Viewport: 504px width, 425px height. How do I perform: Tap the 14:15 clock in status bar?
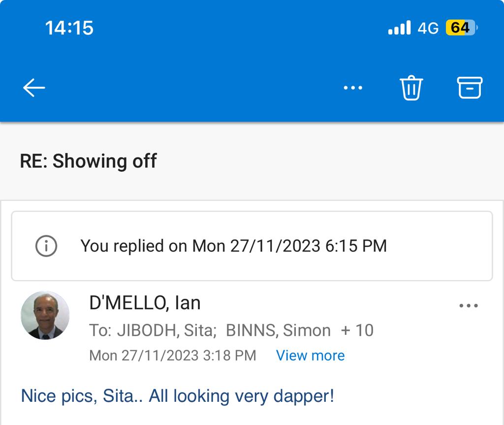[69, 28]
